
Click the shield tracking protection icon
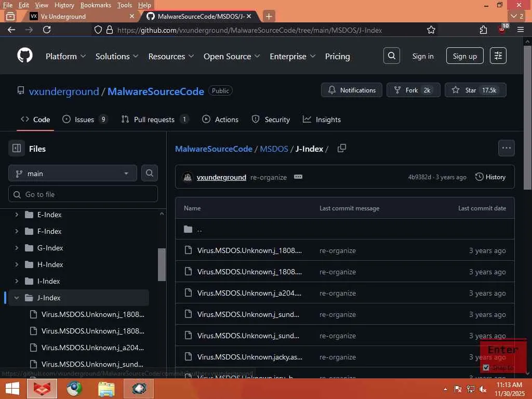(x=98, y=30)
